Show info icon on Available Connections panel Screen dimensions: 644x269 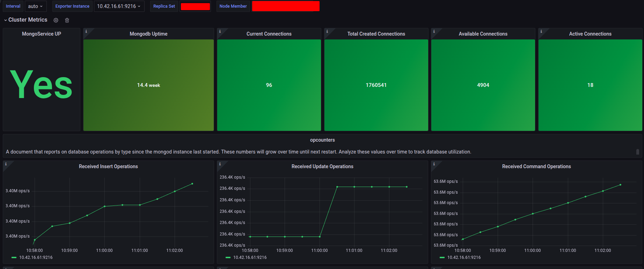(x=434, y=31)
